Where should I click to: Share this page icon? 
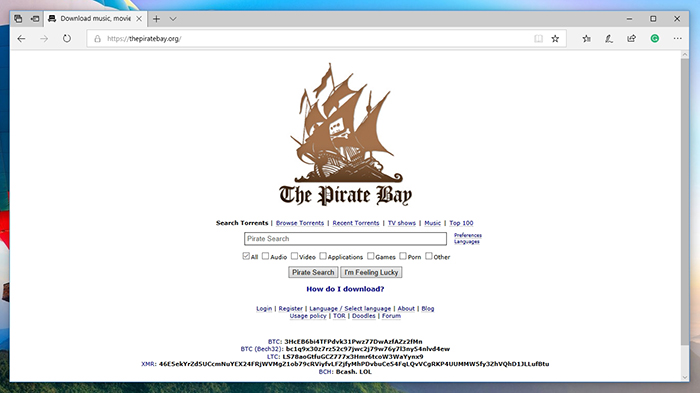tap(631, 39)
